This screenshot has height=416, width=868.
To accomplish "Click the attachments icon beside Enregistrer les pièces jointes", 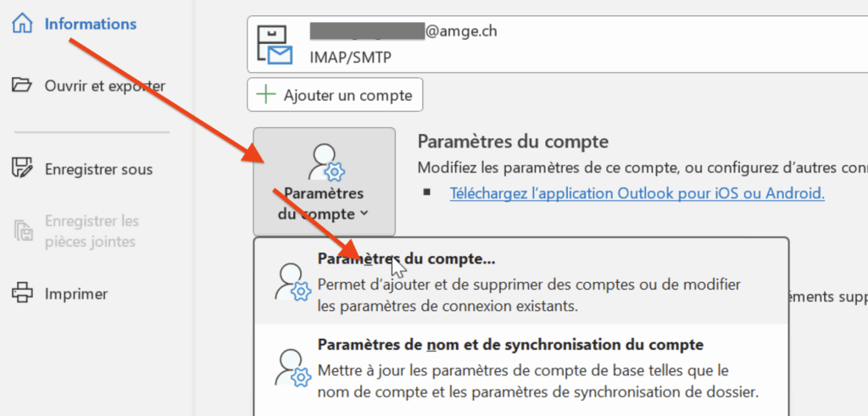I will point(22,230).
